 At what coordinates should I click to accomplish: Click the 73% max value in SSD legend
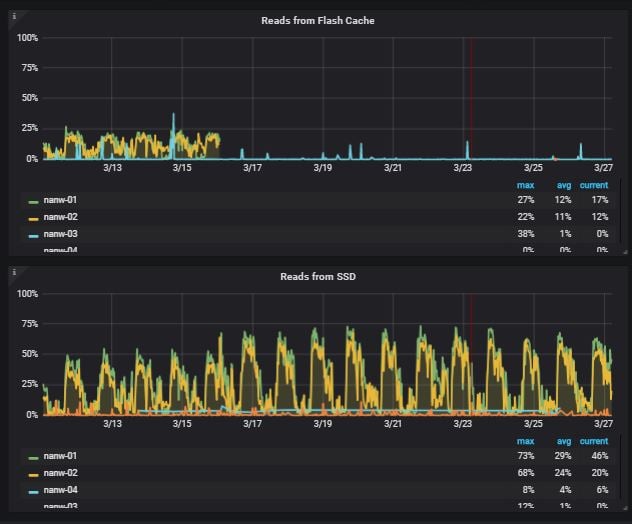[x=526, y=456]
